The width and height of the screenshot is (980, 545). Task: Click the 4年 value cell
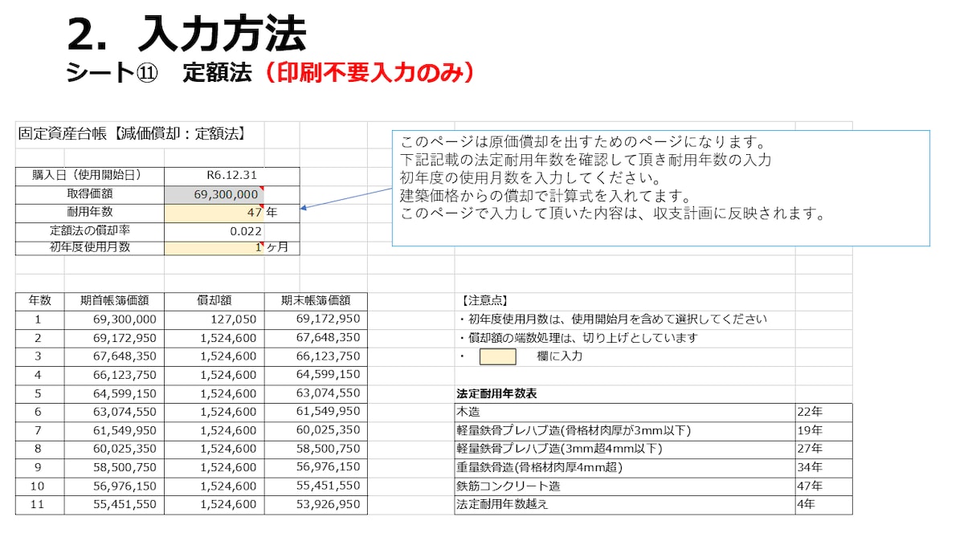coord(823,505)
